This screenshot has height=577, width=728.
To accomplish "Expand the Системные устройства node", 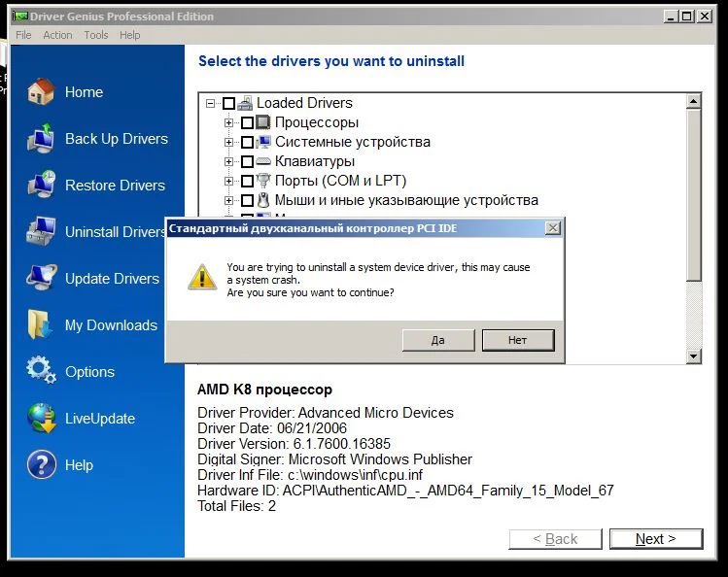I will pyautogui.click(x=228, y=142).
